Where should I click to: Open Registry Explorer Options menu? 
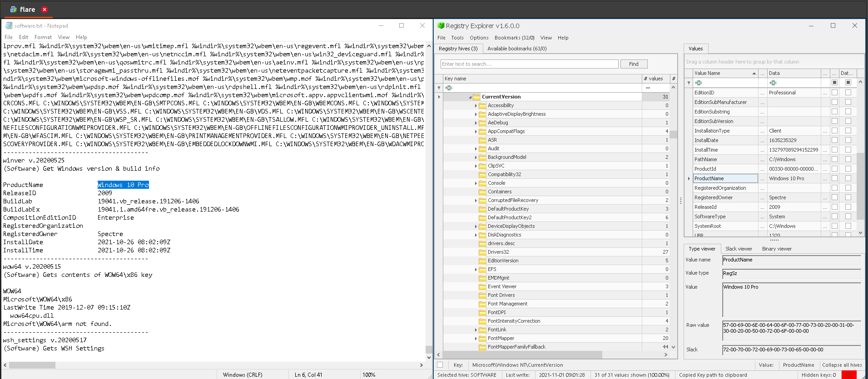479,38
